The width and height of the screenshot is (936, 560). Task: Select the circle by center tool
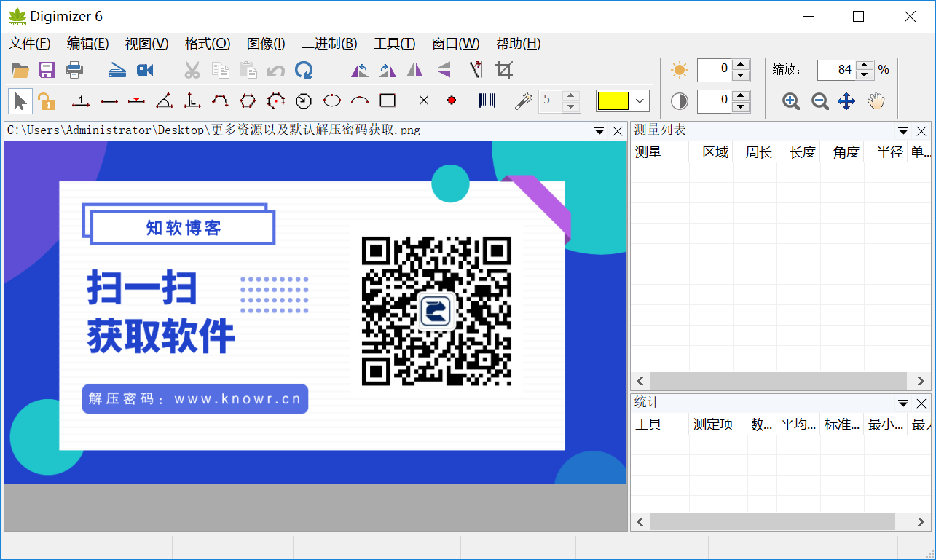click(x=275, y=100)
